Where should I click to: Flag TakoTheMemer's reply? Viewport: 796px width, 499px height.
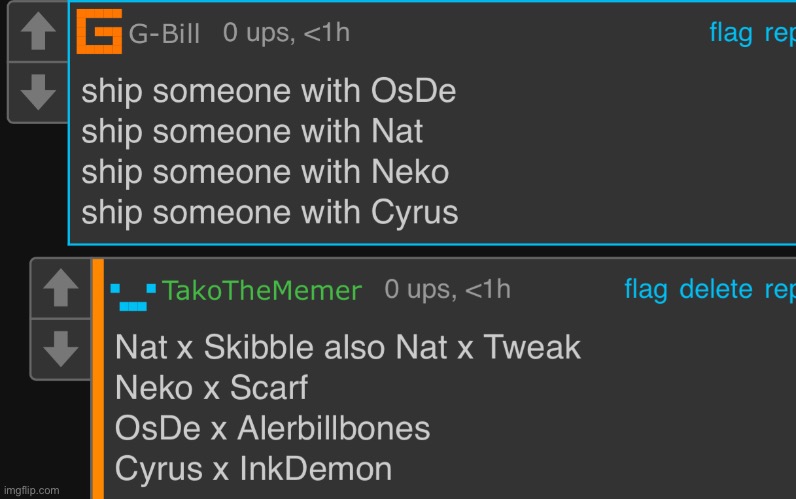(646, 290)
